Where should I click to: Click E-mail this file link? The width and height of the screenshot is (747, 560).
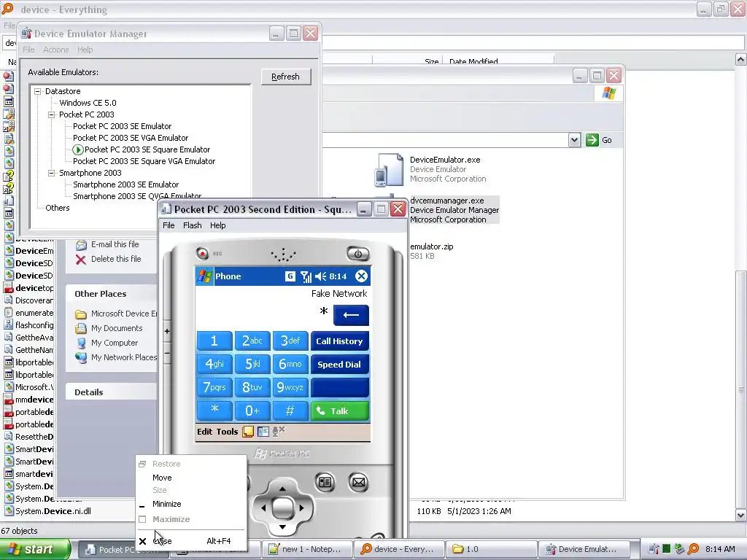click(115, 244)
